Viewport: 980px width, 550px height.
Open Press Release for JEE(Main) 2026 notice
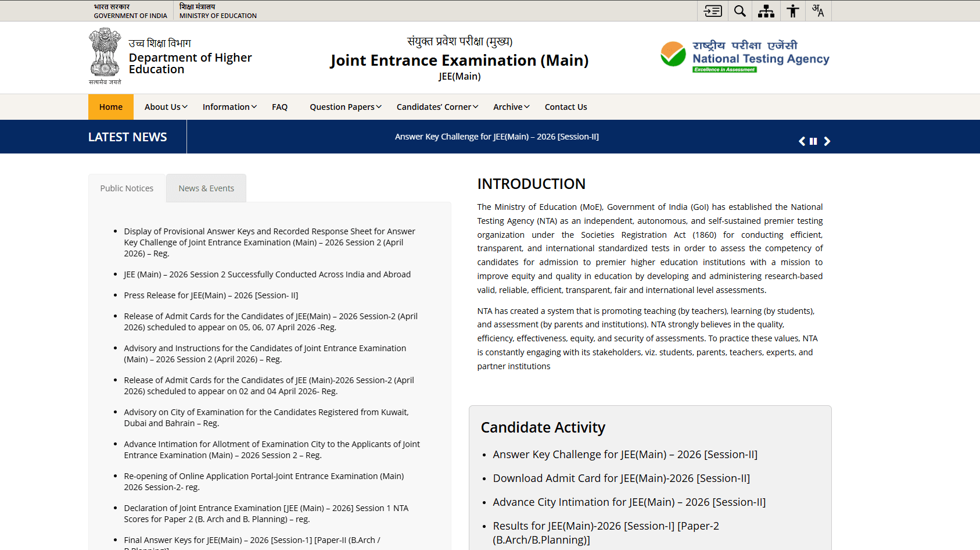click(x=211, y=295)
